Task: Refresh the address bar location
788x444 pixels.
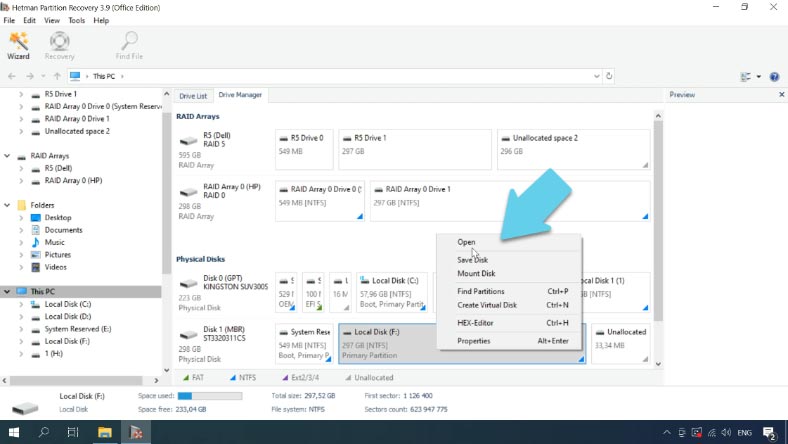Action: (x=609, y=76)
